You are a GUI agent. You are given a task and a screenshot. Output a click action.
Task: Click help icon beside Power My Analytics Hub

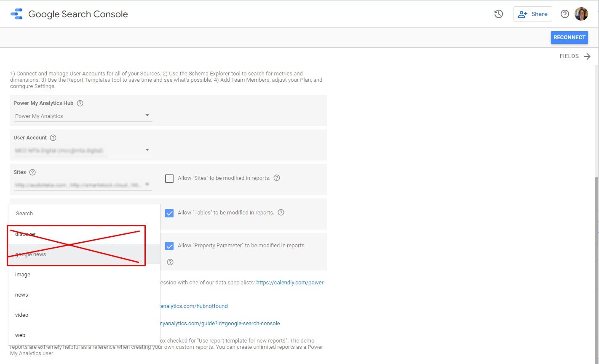click(80, 103)
